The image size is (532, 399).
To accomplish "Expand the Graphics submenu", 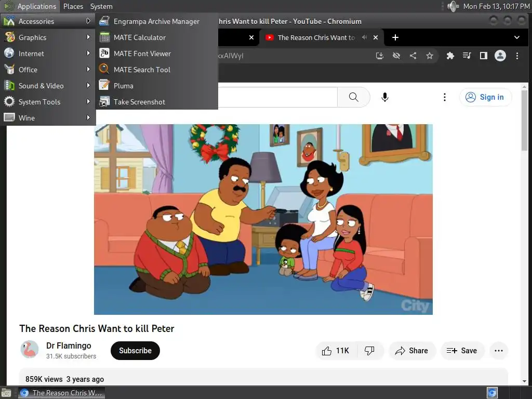I will 47,37.
